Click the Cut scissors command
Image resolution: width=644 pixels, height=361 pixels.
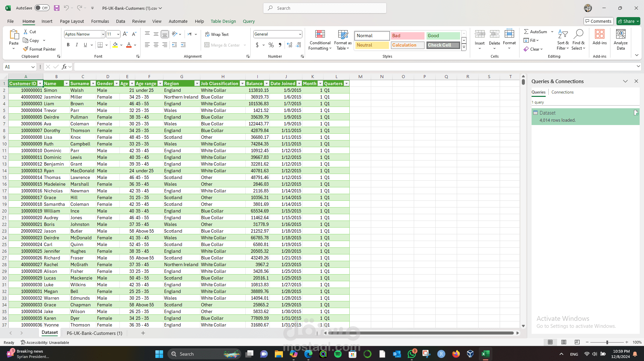pos(30,32)
